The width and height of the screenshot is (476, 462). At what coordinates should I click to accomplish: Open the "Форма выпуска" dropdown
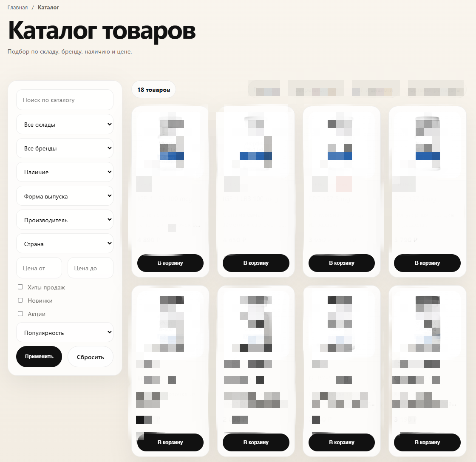(x=65, y=196)
